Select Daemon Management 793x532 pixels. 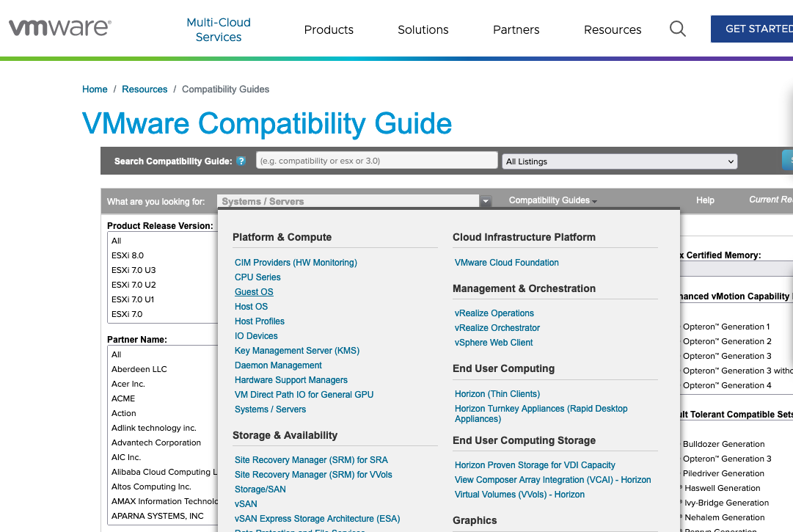[278, 365]
